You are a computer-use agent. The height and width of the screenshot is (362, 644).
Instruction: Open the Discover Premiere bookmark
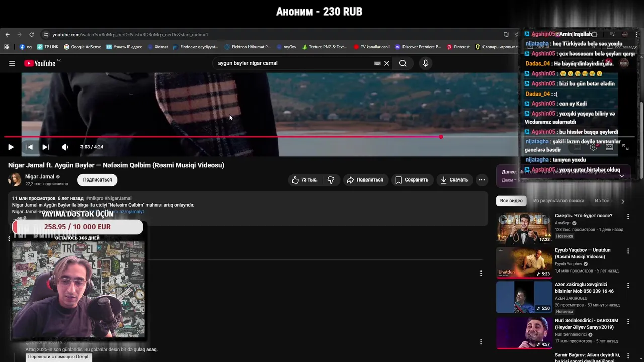[x=418, y=47]
